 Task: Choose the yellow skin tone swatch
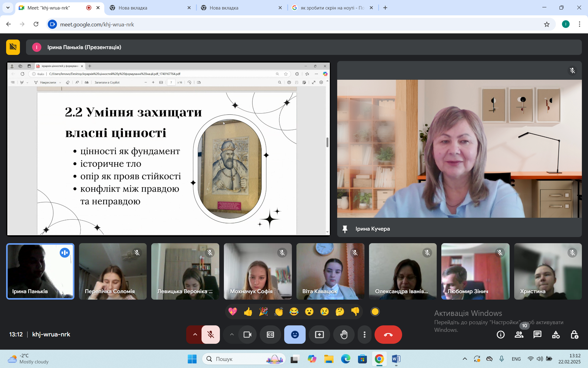(x=375, y=312)
